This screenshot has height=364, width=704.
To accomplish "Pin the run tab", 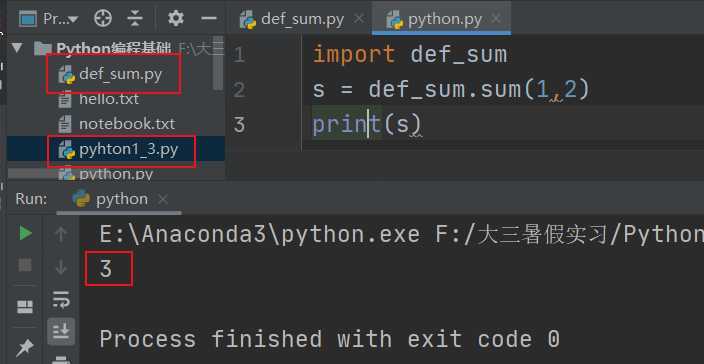I will [x=25, y=348].
